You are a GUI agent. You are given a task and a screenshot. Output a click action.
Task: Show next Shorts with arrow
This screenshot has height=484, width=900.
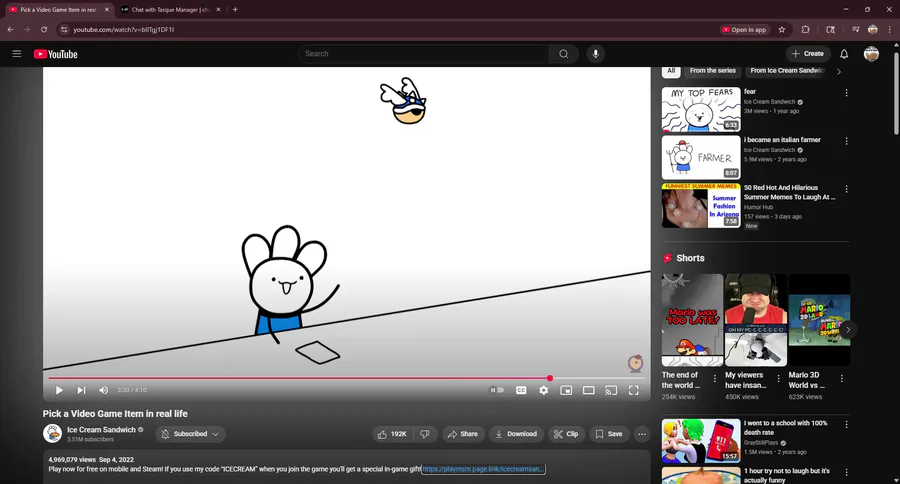coord(848,330)
